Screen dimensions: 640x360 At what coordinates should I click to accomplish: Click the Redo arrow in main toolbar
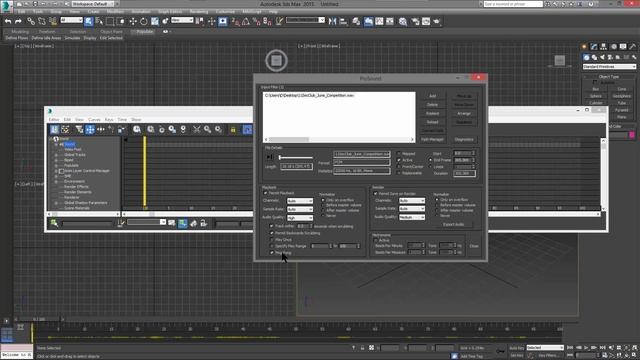(18, 21)
